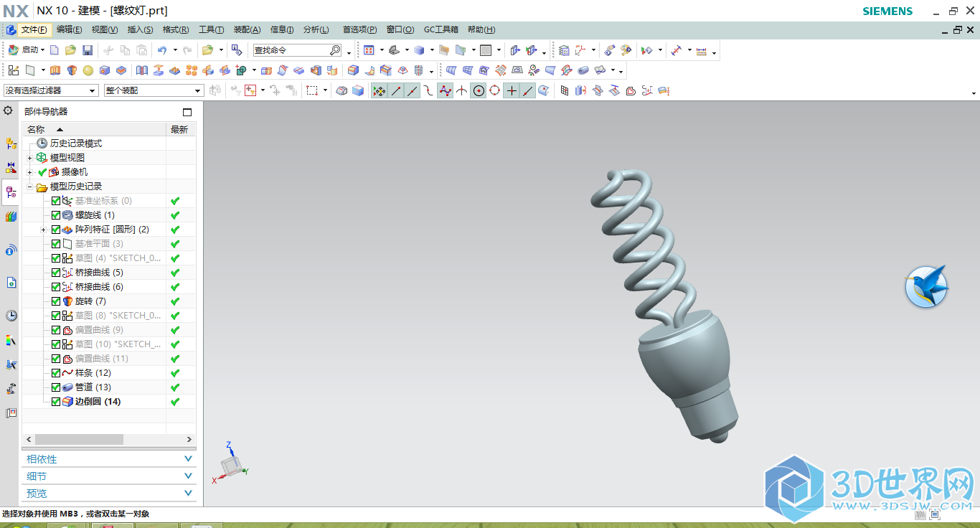This screenshot has height=528, width=980.
Task: Click the New file icon
Action: tap(55, 50)
